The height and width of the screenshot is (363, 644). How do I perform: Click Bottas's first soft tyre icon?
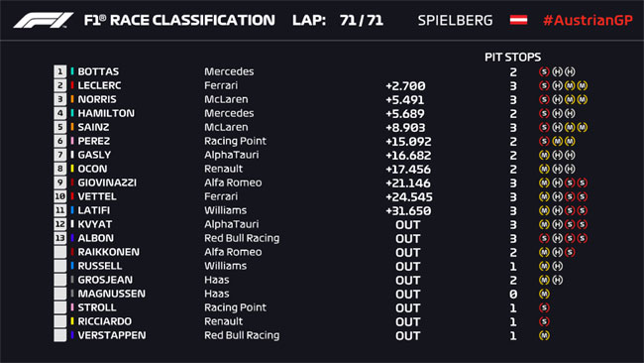point(544,71)
